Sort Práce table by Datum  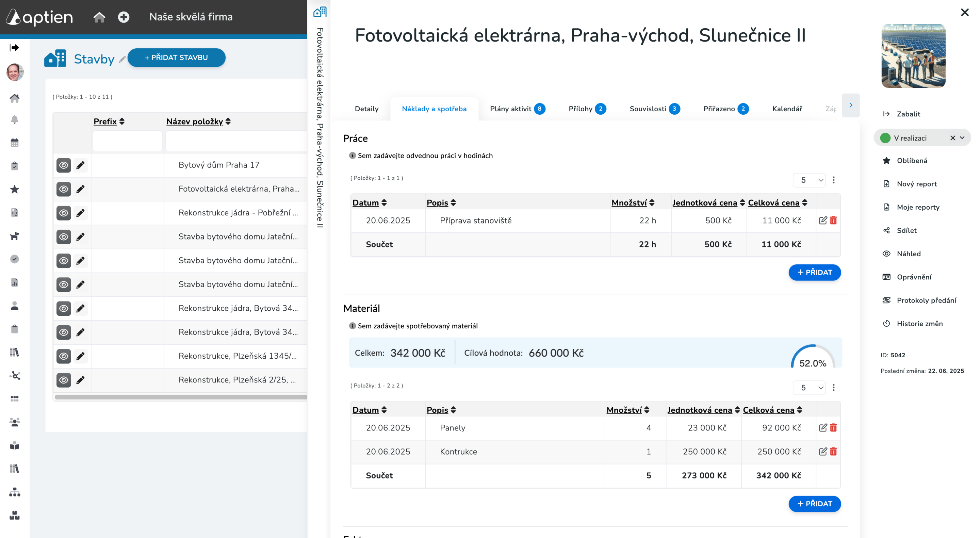(370, 203)
